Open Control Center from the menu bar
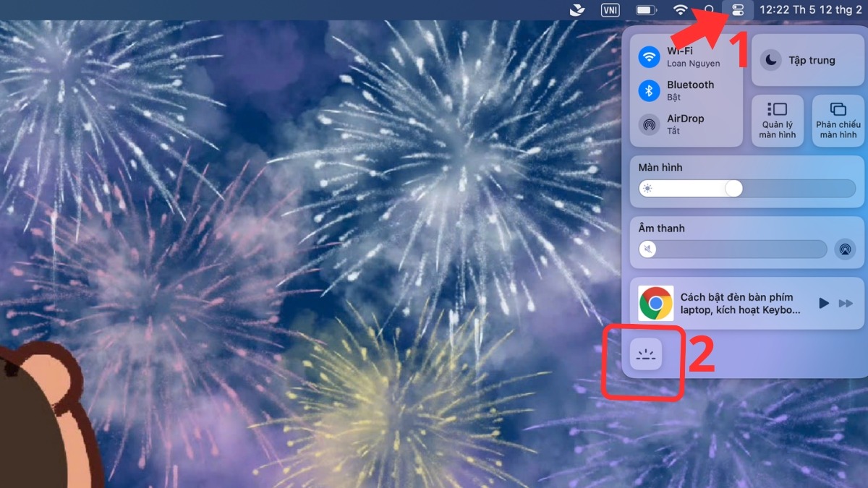Viewport: 868px width, 488px height. (738, 10)
